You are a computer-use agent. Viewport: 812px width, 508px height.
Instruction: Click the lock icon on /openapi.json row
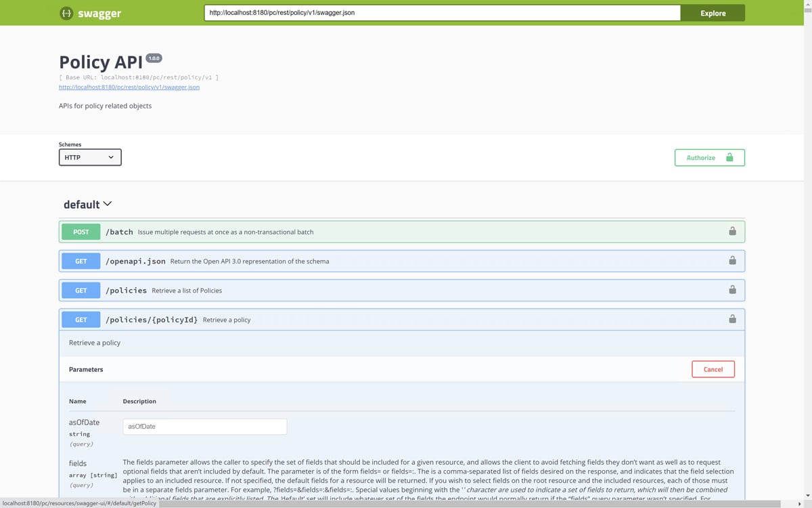[732, 260]
